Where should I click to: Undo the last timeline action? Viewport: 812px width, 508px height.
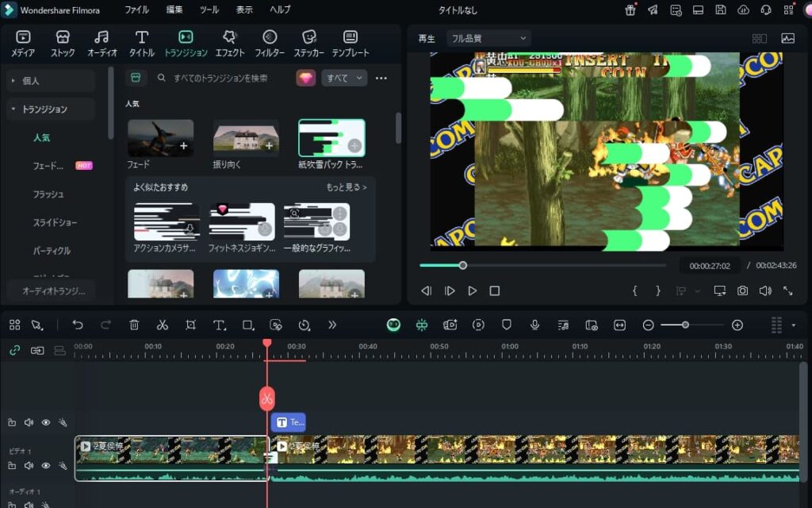tap(78, 325)
